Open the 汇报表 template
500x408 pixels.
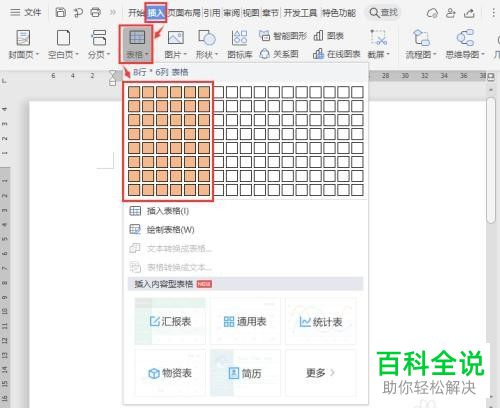click(x=170, y=321)
